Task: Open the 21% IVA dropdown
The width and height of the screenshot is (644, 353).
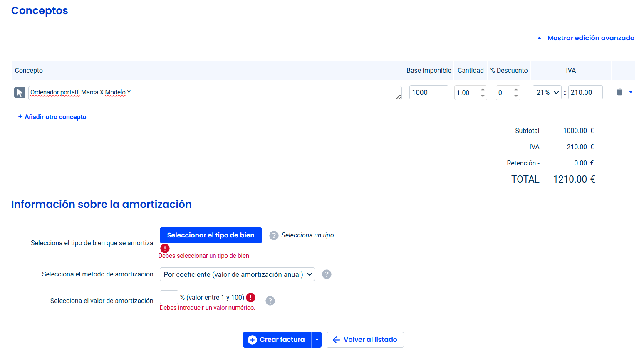Action: (547, 92)
